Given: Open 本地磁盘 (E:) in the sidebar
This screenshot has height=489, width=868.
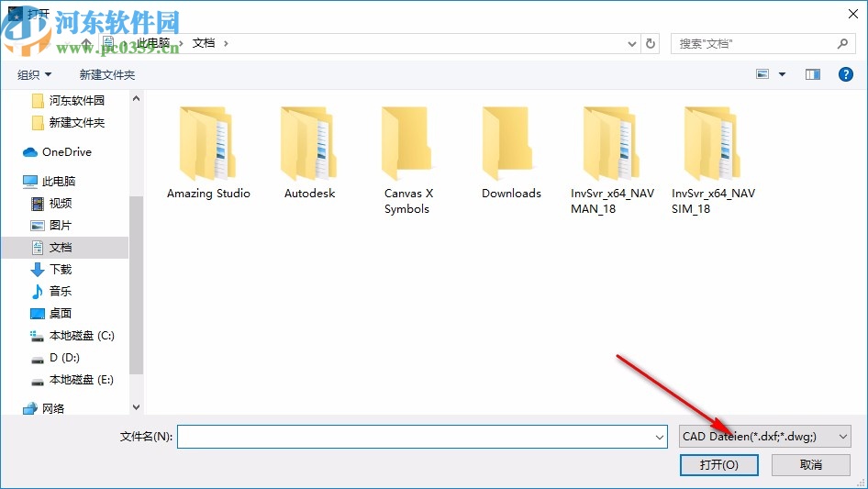Looking at the screenshot, I should point(72,380).
